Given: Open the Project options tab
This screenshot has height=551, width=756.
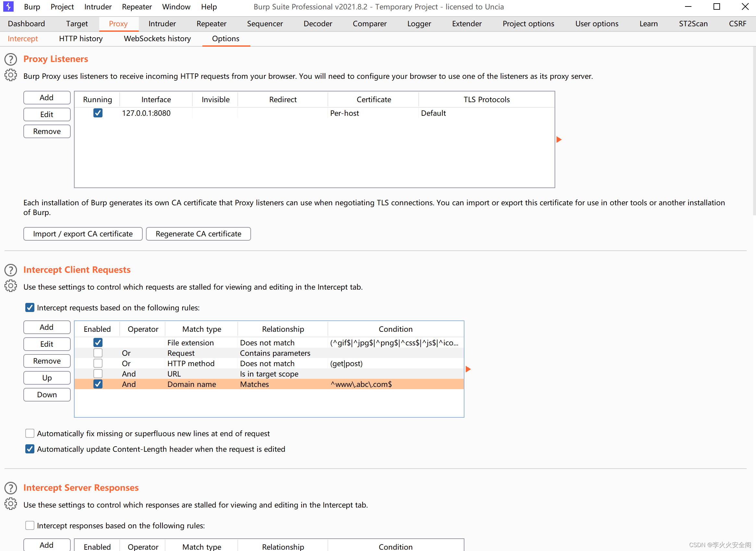Looking at the screenshot, I should coord(528,24).
